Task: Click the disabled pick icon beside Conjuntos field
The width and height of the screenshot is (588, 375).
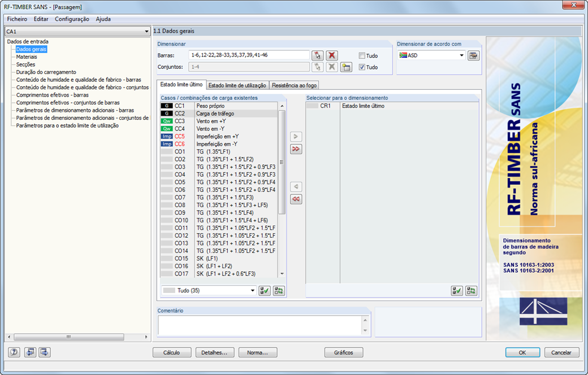Action: 317,67
